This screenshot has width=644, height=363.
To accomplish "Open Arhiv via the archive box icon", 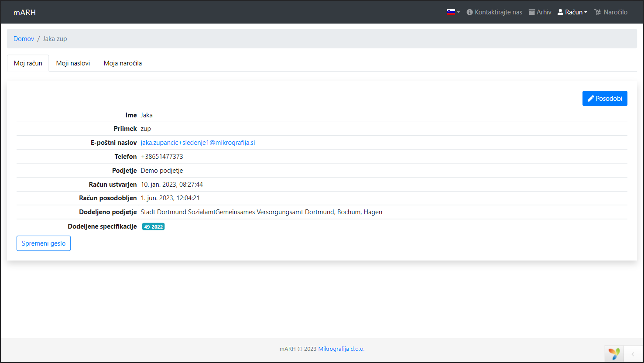I will [x=532, y=12].
